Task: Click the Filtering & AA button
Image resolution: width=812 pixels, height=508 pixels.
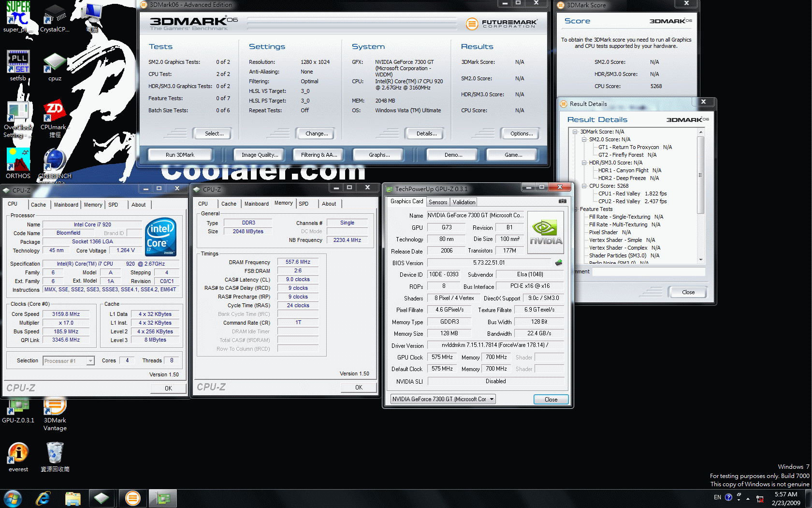Action: 319,155
